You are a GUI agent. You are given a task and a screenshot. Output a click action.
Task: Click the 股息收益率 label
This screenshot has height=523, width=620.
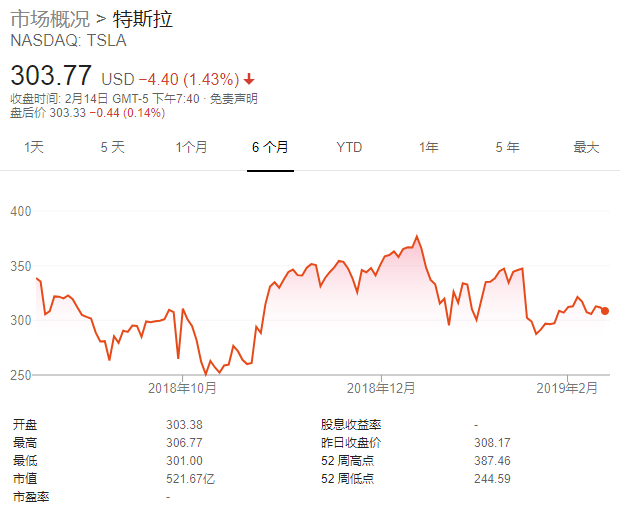pyautogui.click(x=351, y=425)
